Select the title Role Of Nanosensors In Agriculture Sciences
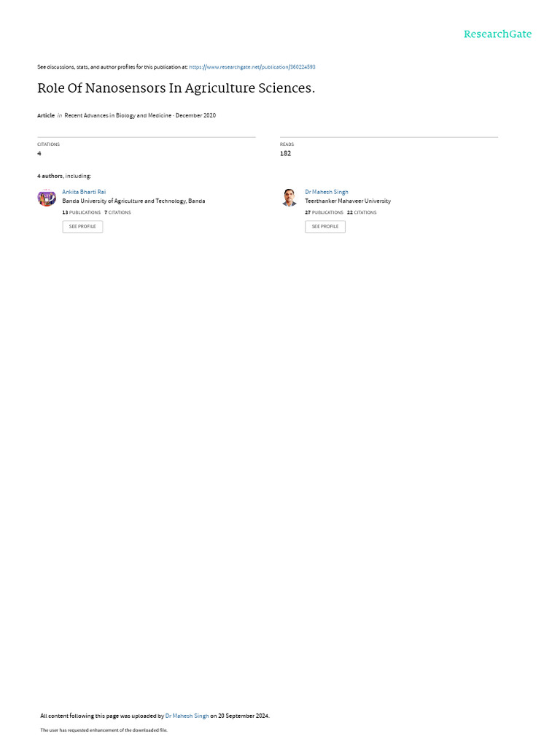 pos(176,88)
